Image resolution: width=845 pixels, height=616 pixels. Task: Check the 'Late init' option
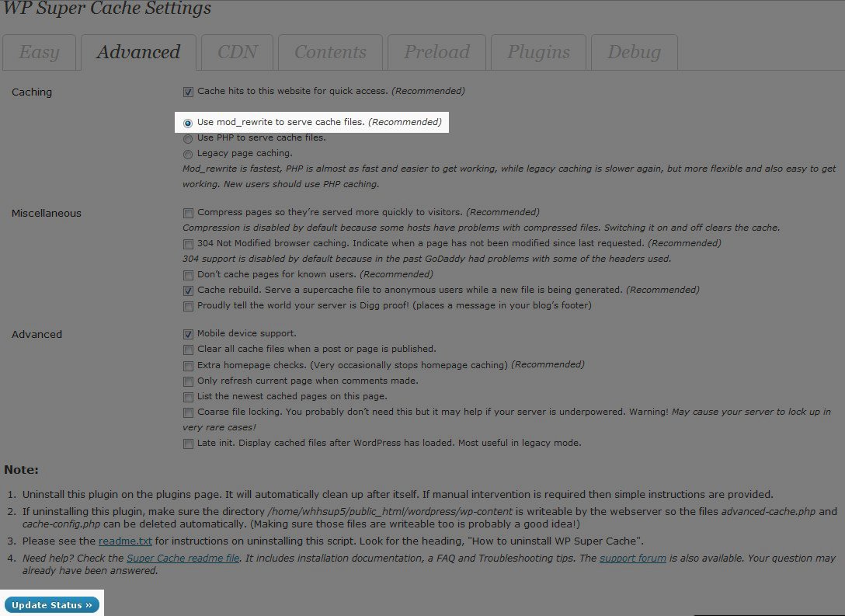(x=188, y=444)
